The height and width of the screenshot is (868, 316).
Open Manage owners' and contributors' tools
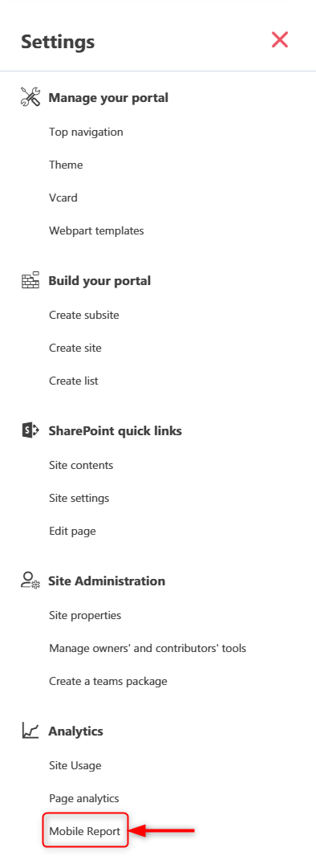(148, 648)
